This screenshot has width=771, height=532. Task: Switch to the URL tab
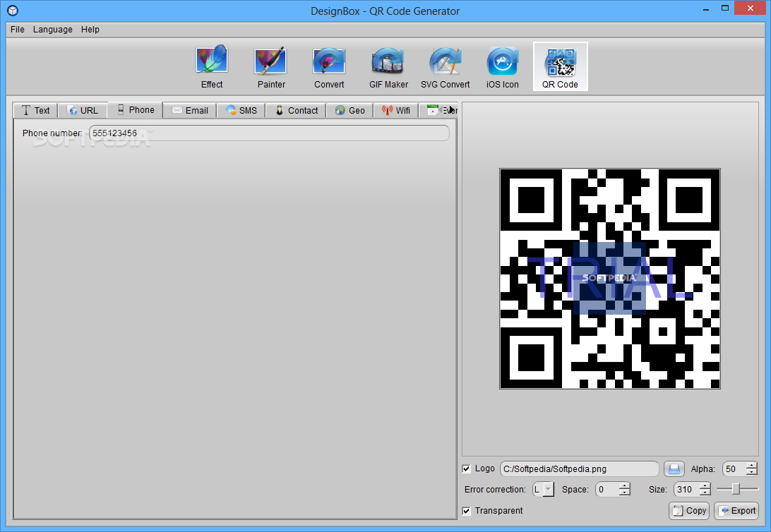pos(83,111)
